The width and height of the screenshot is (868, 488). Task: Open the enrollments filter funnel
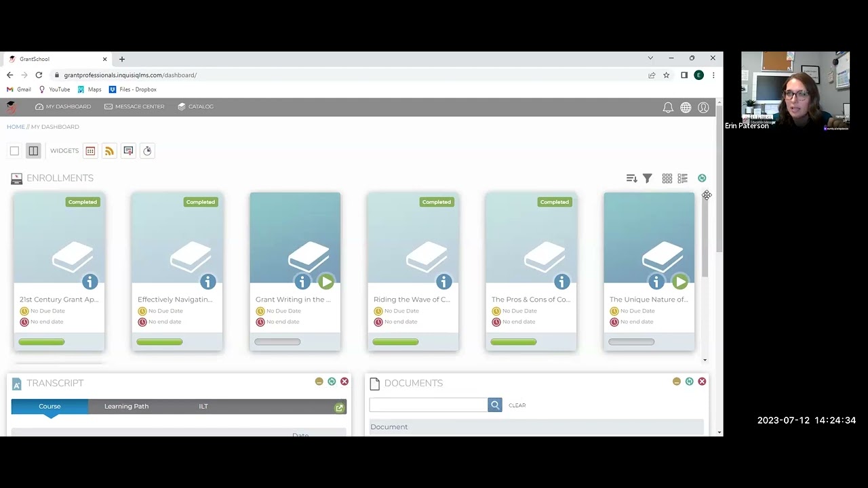(x=648, y=178)
